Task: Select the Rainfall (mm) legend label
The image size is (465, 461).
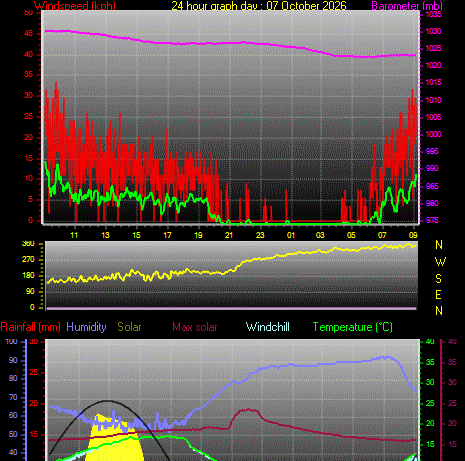Action: (30, 327)
